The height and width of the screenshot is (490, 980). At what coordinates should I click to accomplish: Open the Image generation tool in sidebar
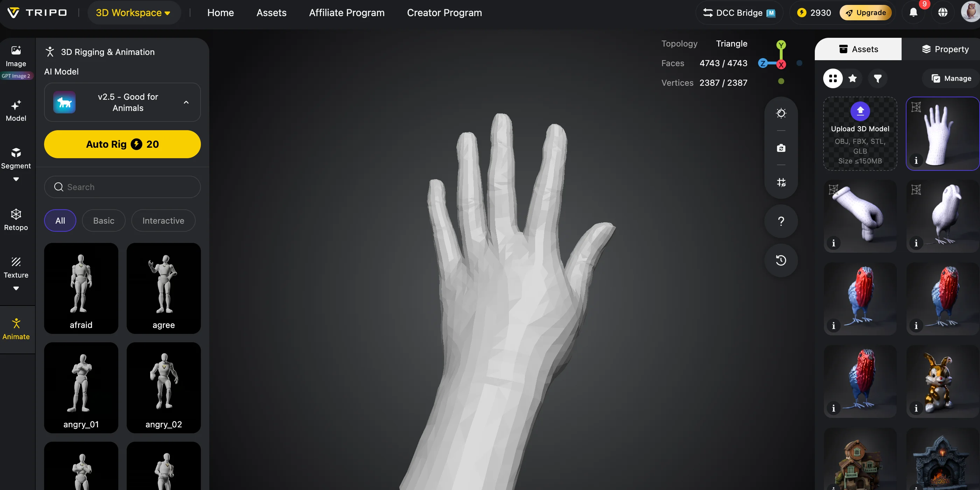click(16, 56)
